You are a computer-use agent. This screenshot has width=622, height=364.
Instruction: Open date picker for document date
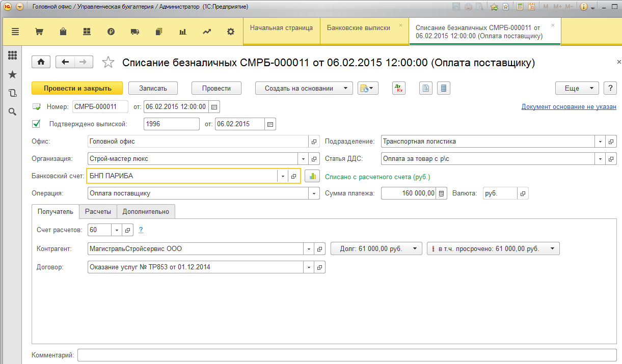[x=214, y=107]
